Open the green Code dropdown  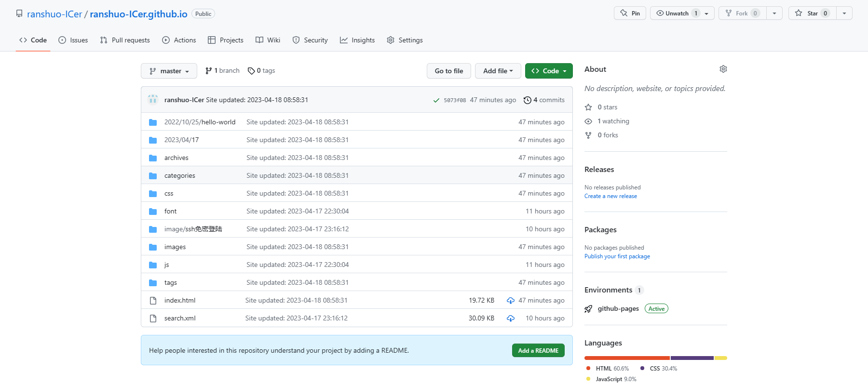tap(549, 71)
